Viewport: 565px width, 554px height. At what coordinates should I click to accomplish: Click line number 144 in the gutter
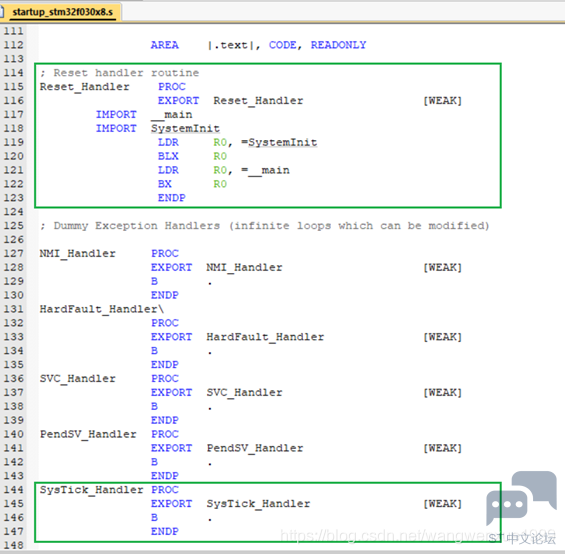(x=14, y=490)
